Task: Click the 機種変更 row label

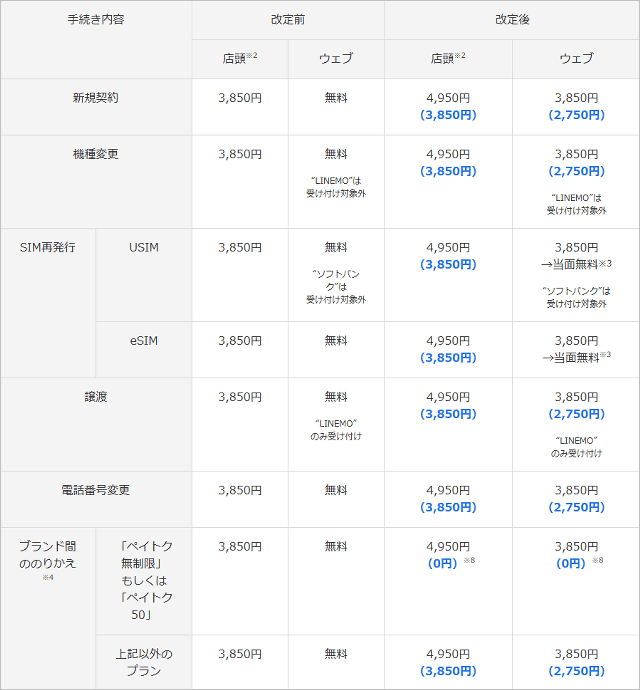Action: (x=96, y=154)
